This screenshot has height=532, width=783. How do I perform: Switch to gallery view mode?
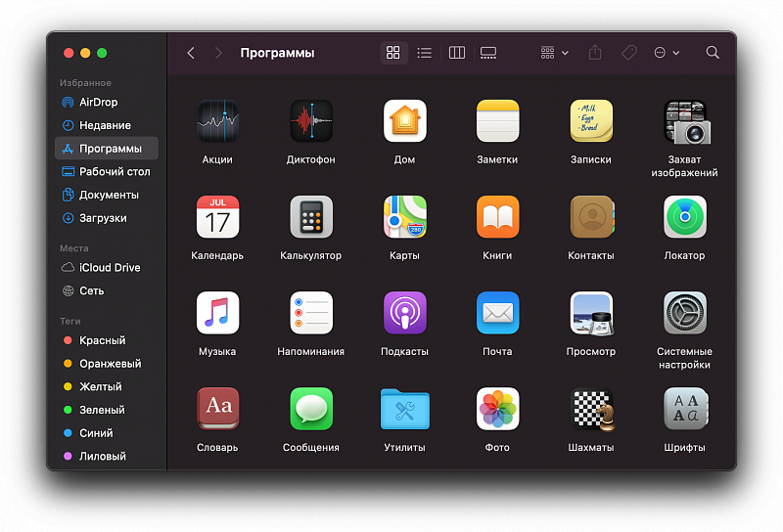[488, 53]
